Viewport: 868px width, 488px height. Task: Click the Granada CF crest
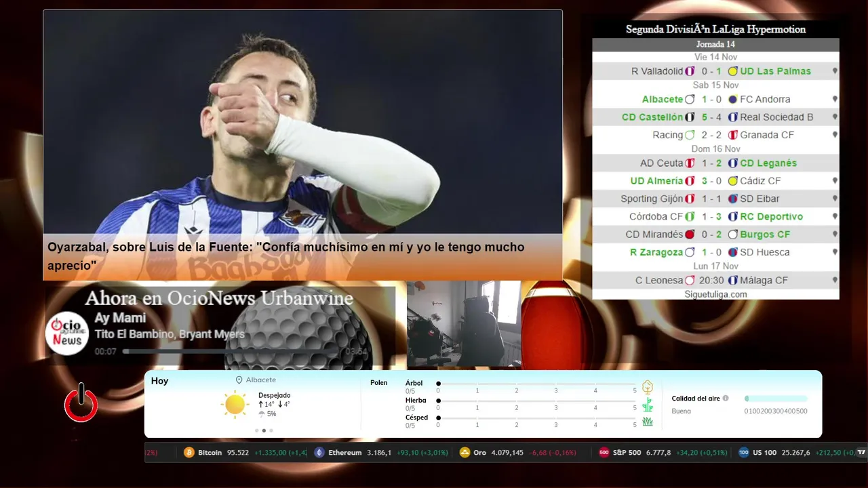click(732, 135)
